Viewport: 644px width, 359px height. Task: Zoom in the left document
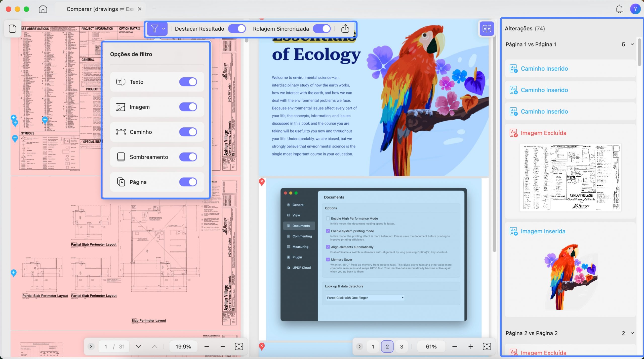(x=223, y=347)
